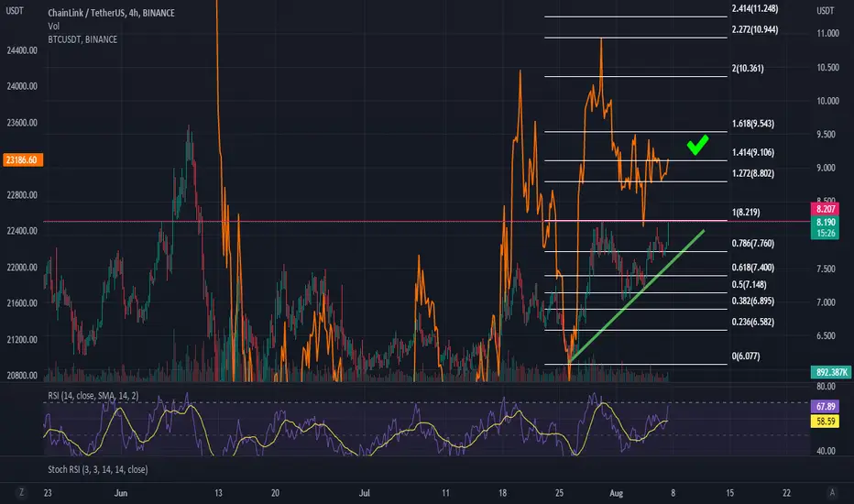Open the USDT currency label at top-right axis
Screen dimensions: 854x504
click(825, 10)
